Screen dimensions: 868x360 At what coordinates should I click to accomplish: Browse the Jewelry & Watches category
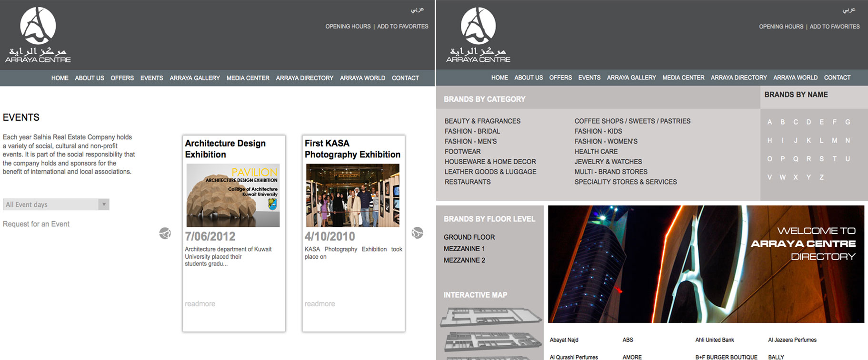pos(608,162)
